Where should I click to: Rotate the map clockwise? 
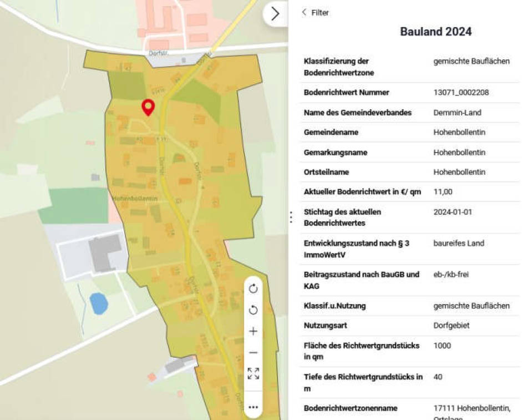click(x=254, y=287)
